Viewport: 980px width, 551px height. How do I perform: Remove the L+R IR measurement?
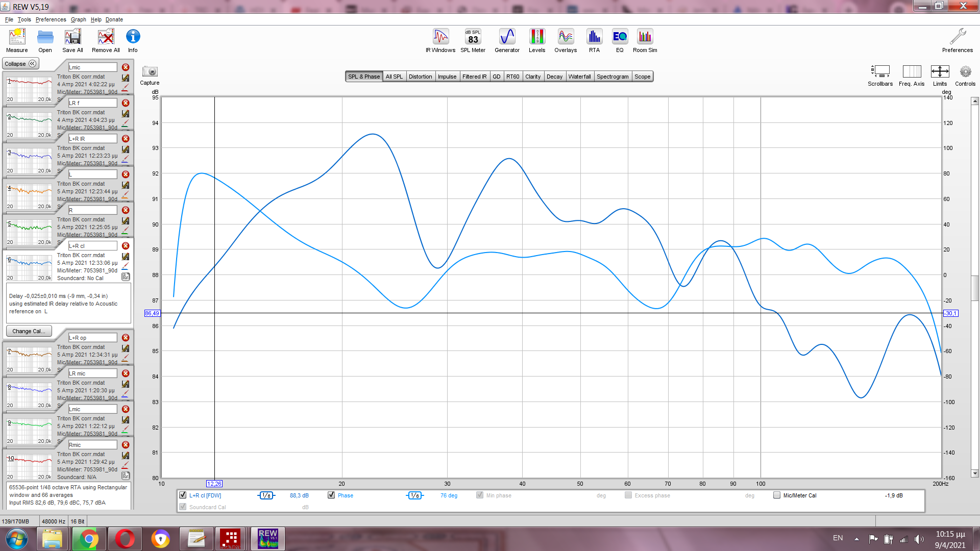[x=126, y=139]
